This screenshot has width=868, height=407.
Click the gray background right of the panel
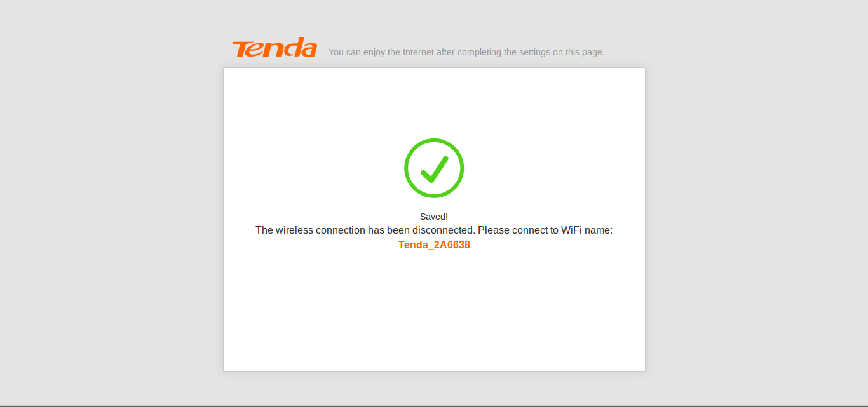[756, 216]
